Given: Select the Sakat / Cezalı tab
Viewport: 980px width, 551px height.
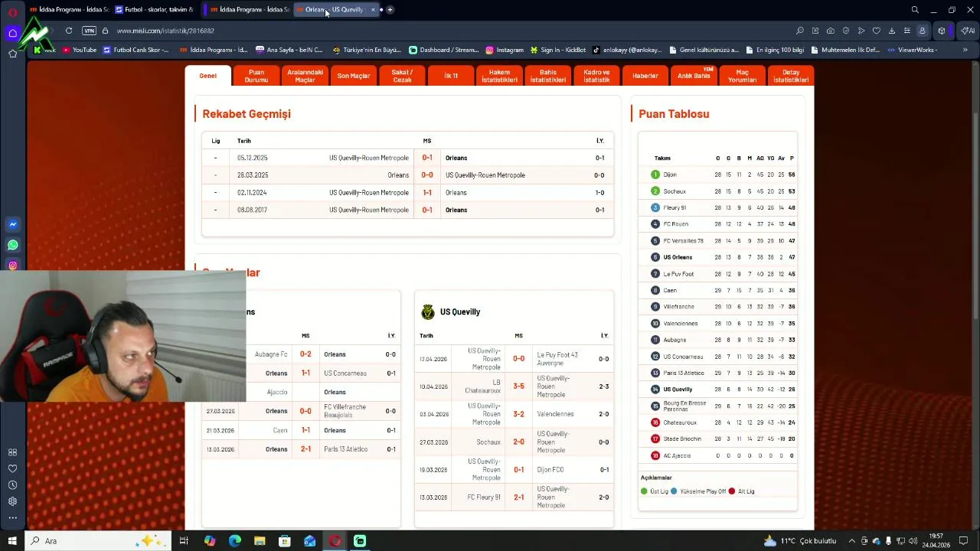Looking at the screenshot, I should click(402, 76).
